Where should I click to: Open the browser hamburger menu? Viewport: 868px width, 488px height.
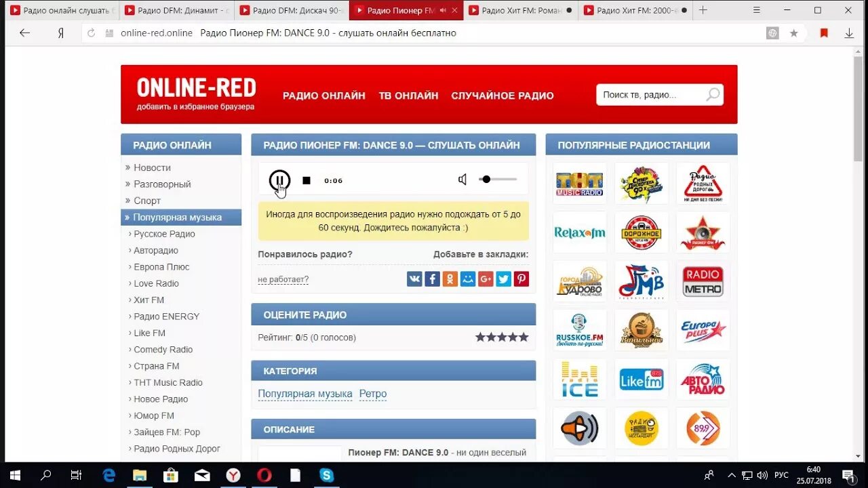click(757, 10)
